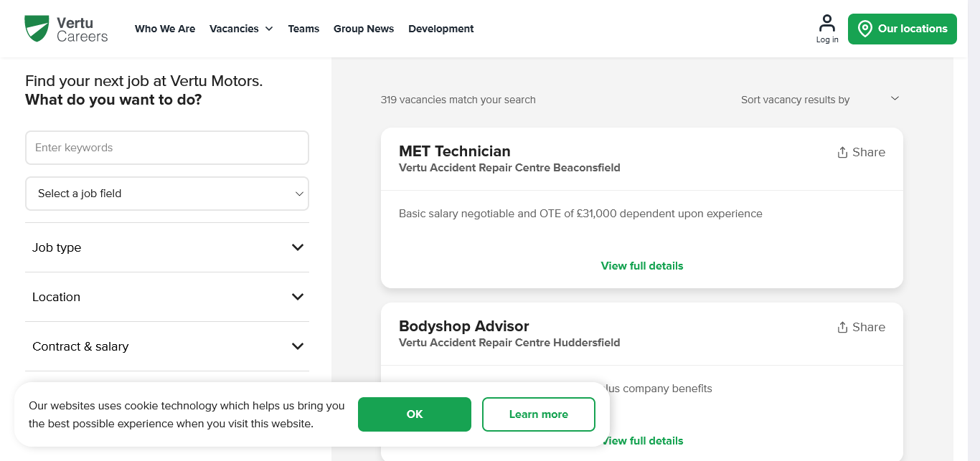Open the MET Technician job title
Image resolution: width=980 pixels, height=461 pixels.
[x=454, y=151]
